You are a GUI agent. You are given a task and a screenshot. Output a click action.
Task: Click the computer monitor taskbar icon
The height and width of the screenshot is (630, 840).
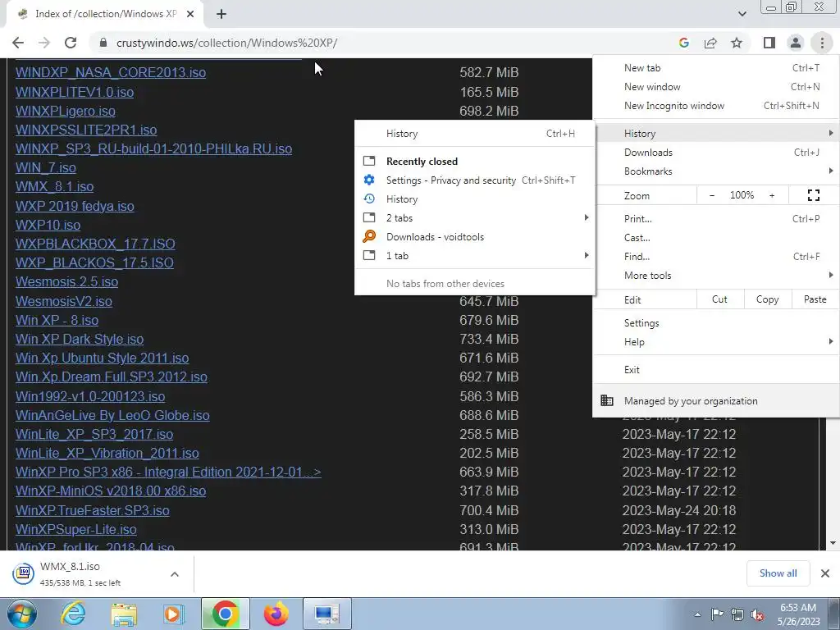(327, 614)
